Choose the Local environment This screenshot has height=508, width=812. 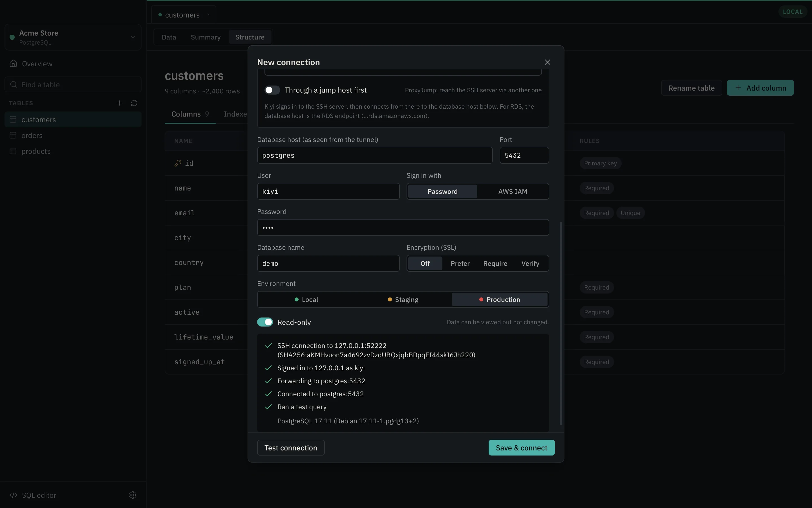click(306, 300)
